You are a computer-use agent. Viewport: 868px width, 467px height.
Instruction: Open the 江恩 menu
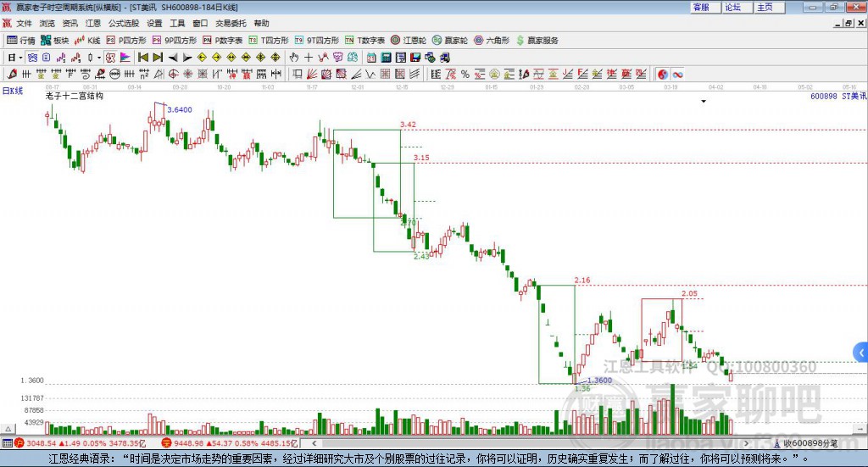(x=93, y=23)
